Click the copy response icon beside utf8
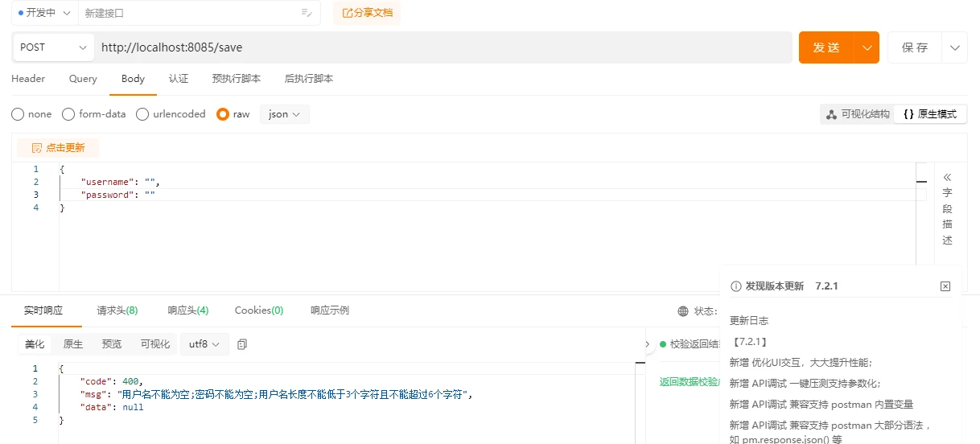The image size is (980, 444). 242,344
